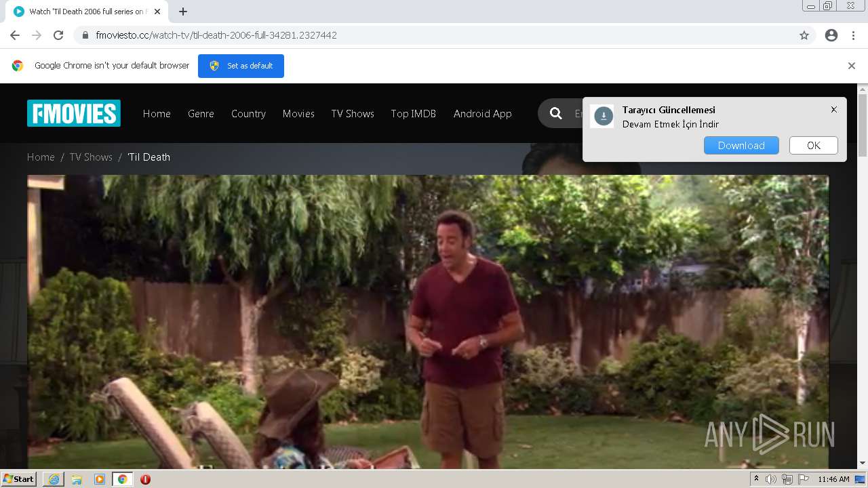868x488 pixels.
Task: Open Top IMDB page
Action: pyautogui.click(x=414, y=114)
